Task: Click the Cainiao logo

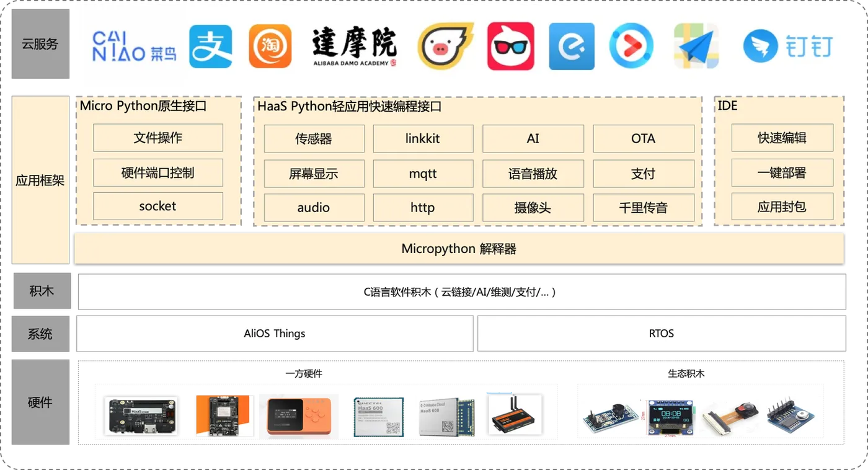Action: coord(135,47)
